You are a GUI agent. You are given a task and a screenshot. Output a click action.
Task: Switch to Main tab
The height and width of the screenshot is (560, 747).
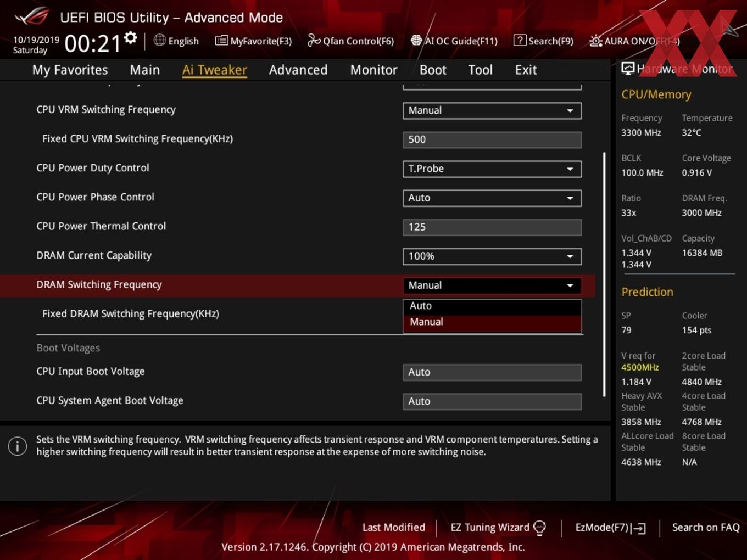[145, 70]
